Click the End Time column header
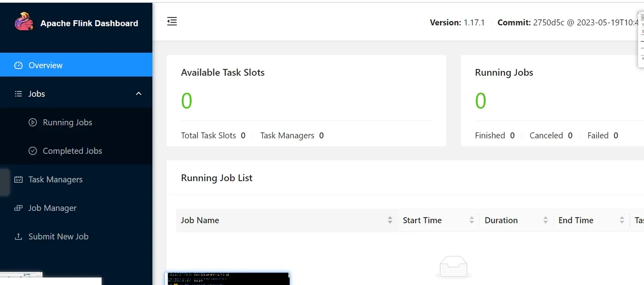 [x=591, y=220]
